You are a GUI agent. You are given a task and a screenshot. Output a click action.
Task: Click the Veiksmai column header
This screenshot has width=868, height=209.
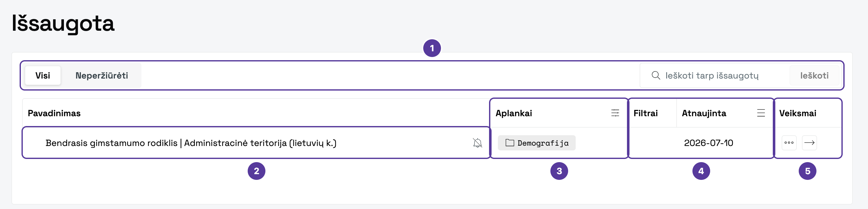(797, 113)
